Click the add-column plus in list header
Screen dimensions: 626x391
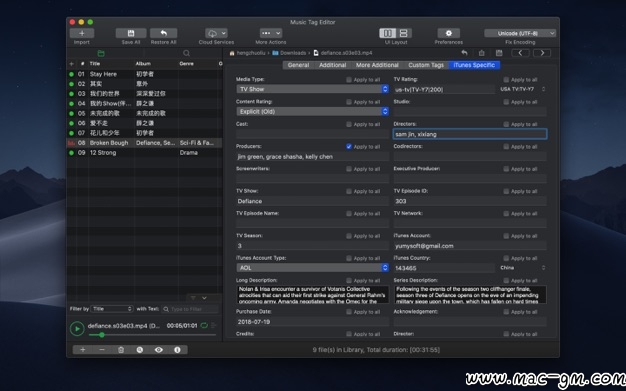[x=71, y=64]
